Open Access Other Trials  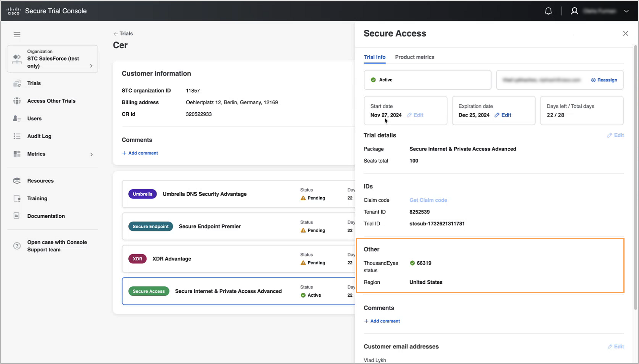51,101
